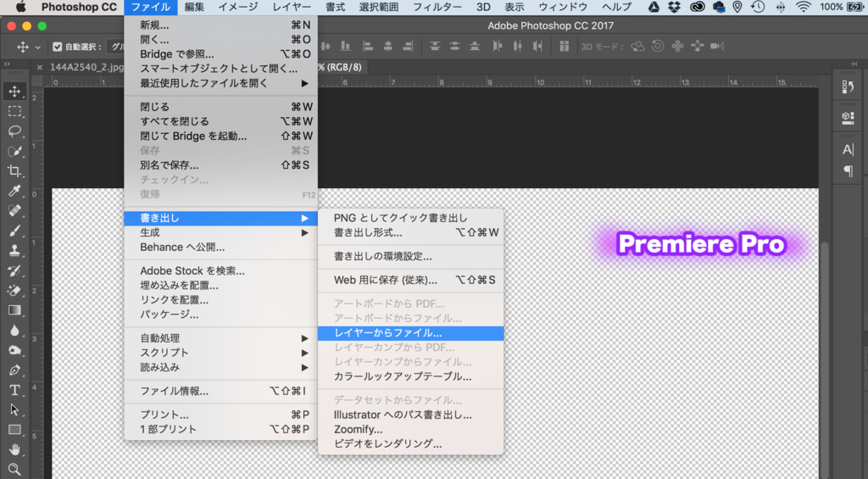
Task: Select the Horizontal Type tool
Action: (x=15, y=390)
